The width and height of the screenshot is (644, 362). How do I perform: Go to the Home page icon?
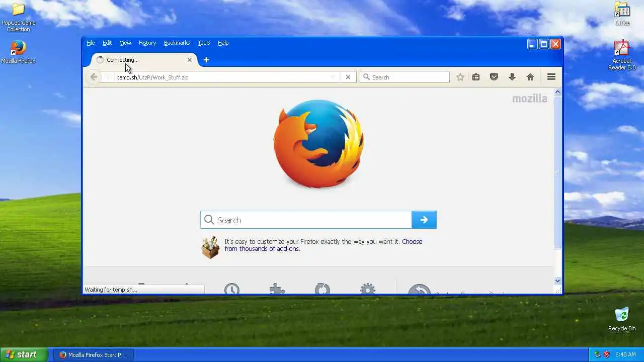tap(530, 77)
